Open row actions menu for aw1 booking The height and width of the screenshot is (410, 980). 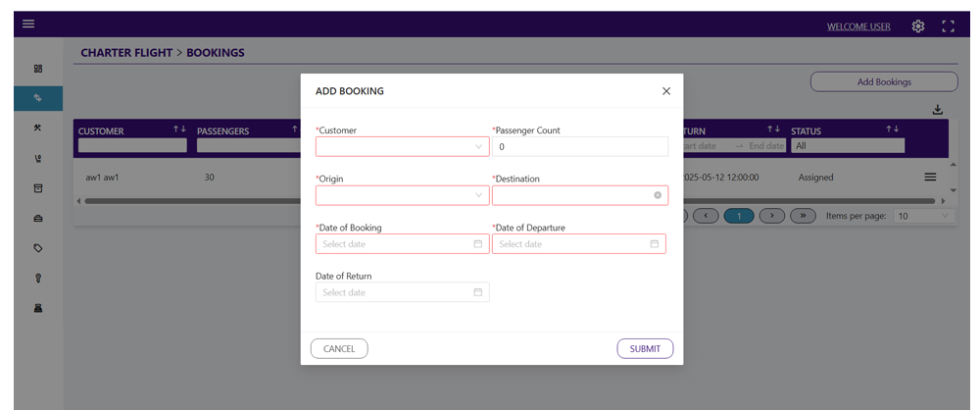pos(930,178)
